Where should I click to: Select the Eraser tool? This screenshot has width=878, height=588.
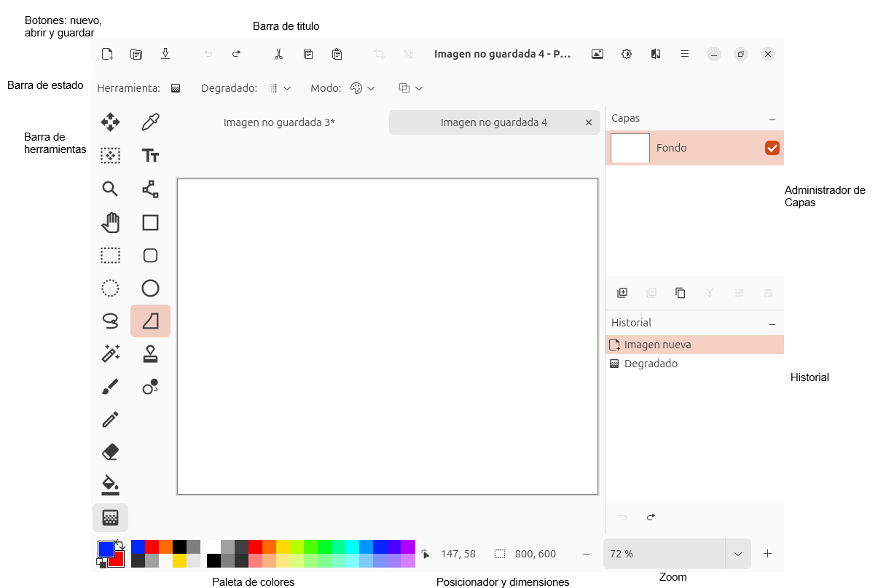click(x=110, y=452)
